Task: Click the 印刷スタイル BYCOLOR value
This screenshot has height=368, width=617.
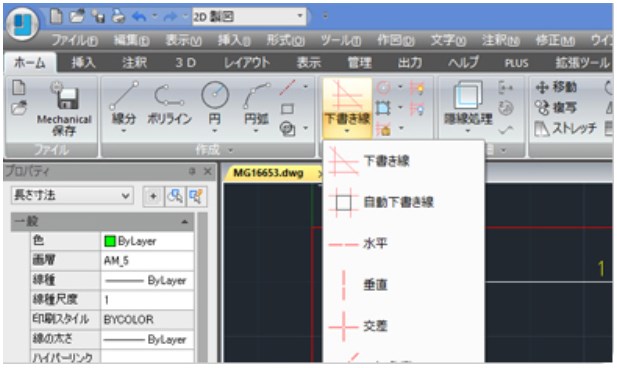Action: point(147,320)
